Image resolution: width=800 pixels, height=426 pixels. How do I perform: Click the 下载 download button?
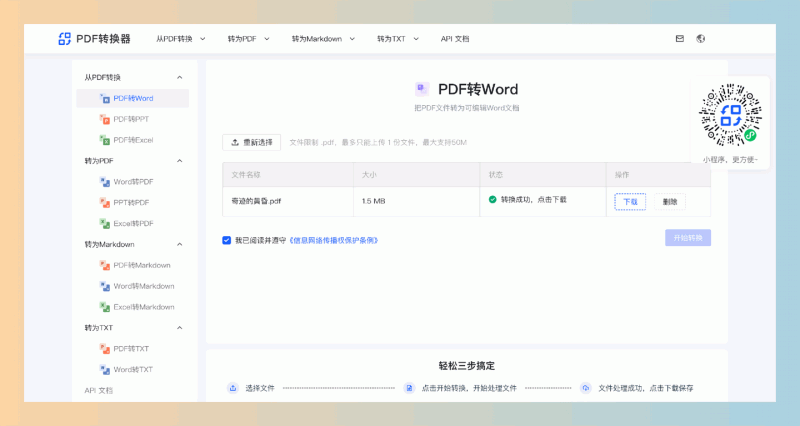[630, 202]
